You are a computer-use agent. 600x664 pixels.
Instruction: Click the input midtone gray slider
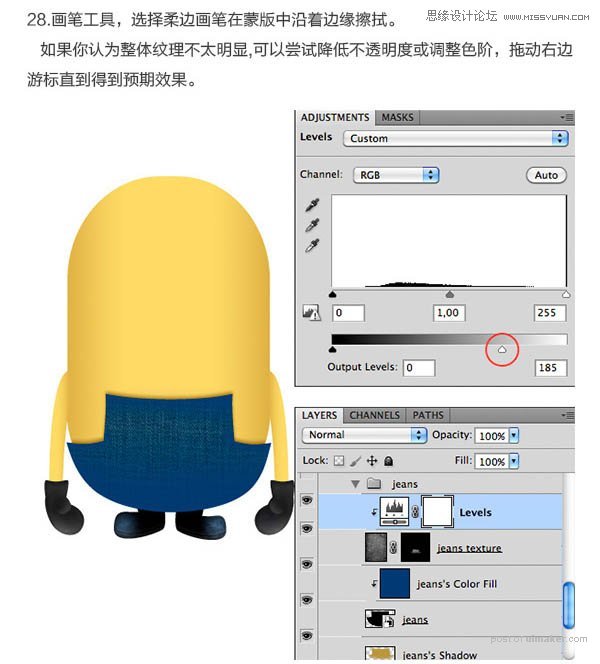click(450, 294)
